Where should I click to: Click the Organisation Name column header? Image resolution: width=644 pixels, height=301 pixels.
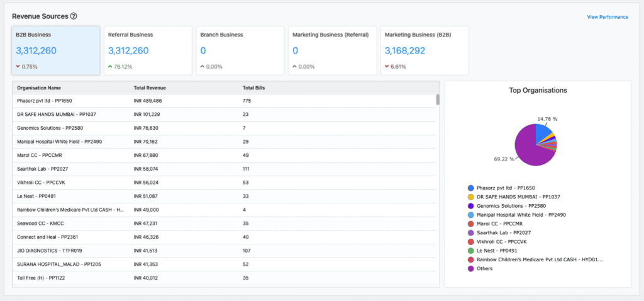tap(39, 88)
